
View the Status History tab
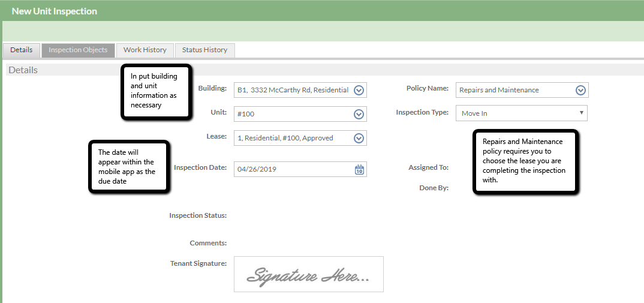tap(204, 50)
